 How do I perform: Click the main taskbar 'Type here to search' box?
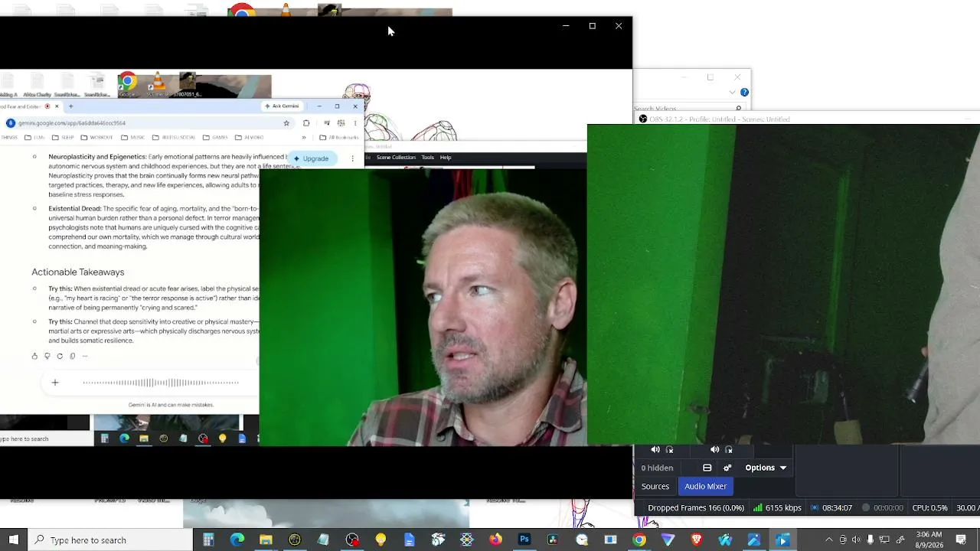click(111, 540)
